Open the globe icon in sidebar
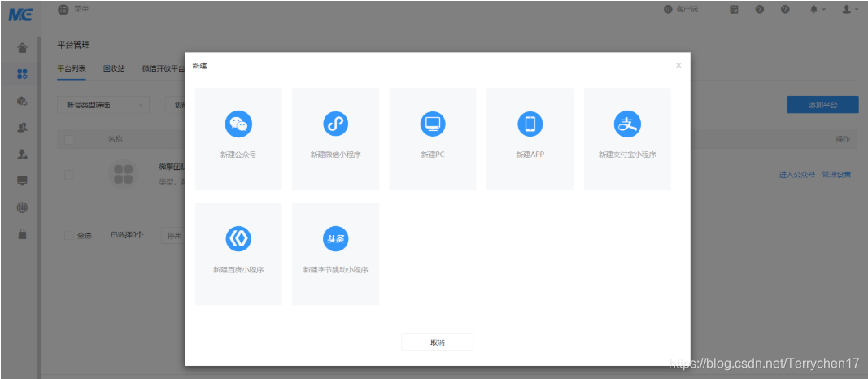The width and height of the screenshot is (868, 379). (x=22, y=207)
